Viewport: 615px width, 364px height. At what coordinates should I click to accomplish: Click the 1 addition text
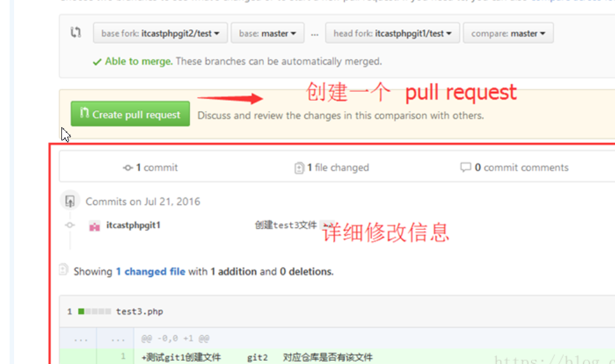(234, 271)
